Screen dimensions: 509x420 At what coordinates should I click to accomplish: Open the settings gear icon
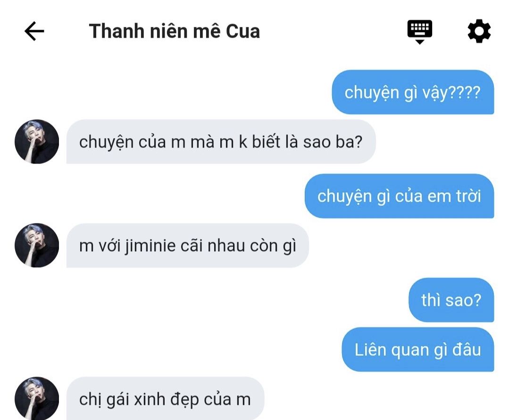(x=479, y=31)
